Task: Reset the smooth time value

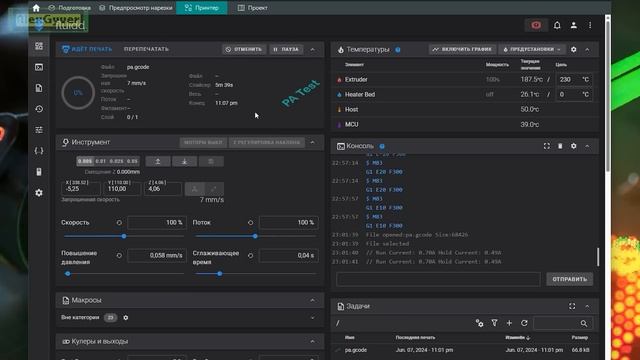Action: pos(251,256)
